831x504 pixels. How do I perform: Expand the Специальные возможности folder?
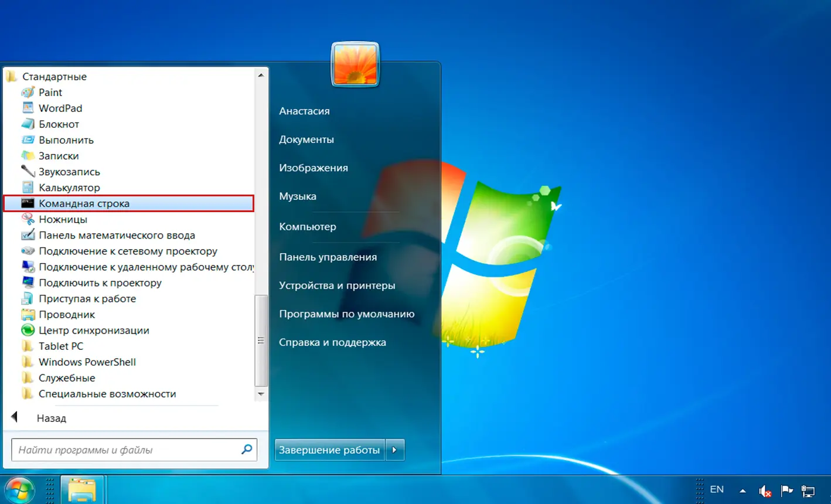[107, 393]
